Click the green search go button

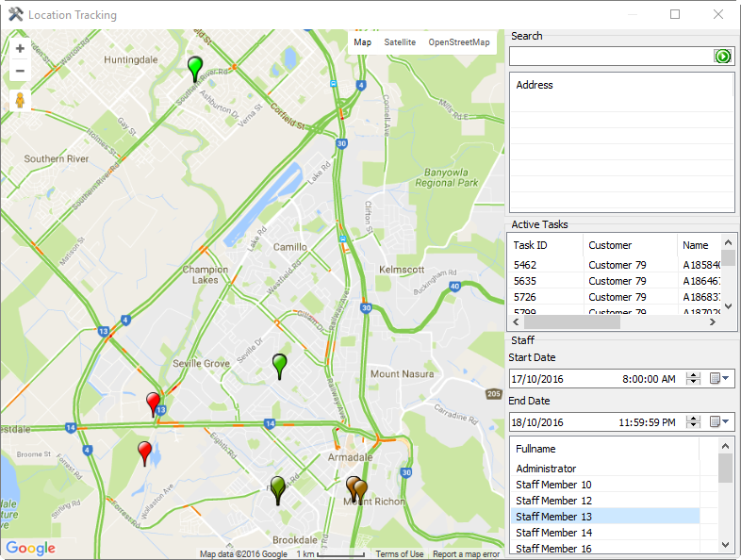[723, 57]
